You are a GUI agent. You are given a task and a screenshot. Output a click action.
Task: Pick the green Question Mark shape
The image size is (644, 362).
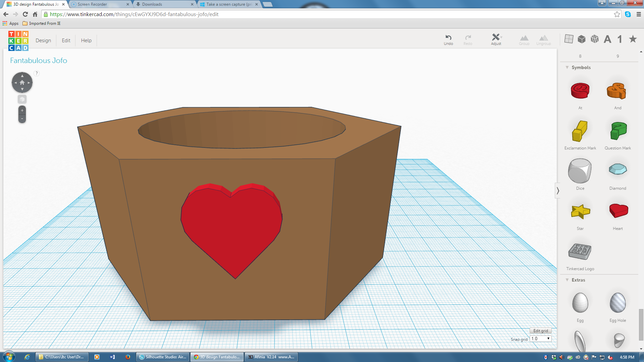click(618, 131)
